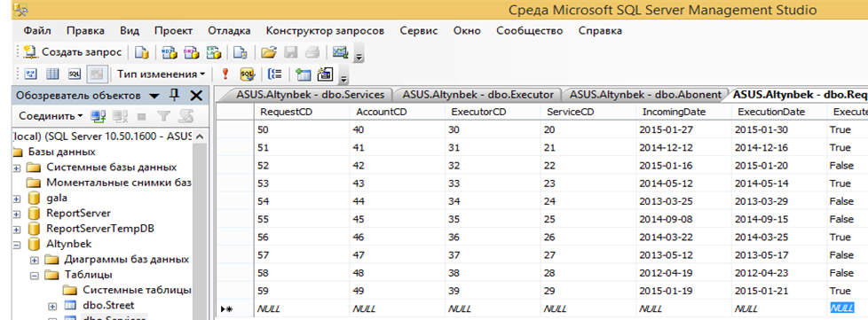Open the Соединить dropdown
The height and width of the screenshot is (320, 868).
coord(51,116)
